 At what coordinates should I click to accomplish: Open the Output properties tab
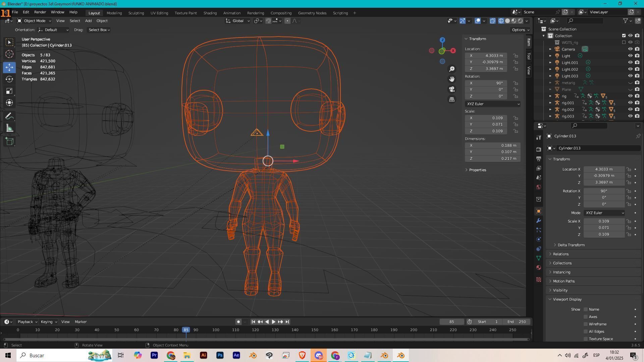539,159
